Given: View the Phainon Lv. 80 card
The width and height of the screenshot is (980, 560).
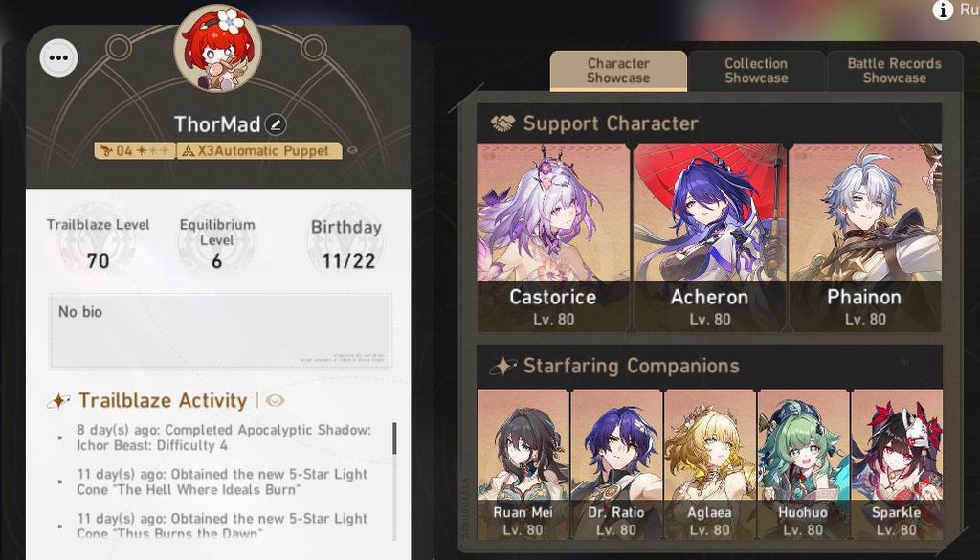Looking at the screenshot, I should click(x=865, y=237).
